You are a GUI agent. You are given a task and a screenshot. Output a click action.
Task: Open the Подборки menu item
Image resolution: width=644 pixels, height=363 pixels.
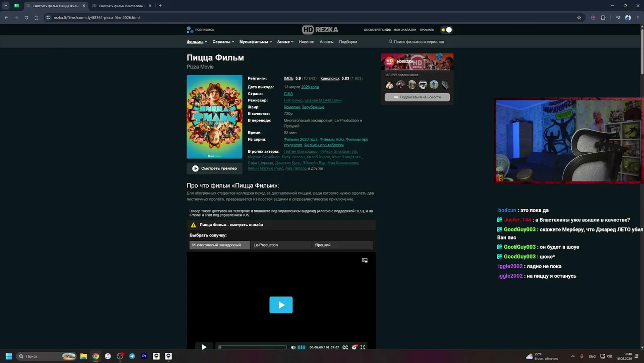pos(348,42)
